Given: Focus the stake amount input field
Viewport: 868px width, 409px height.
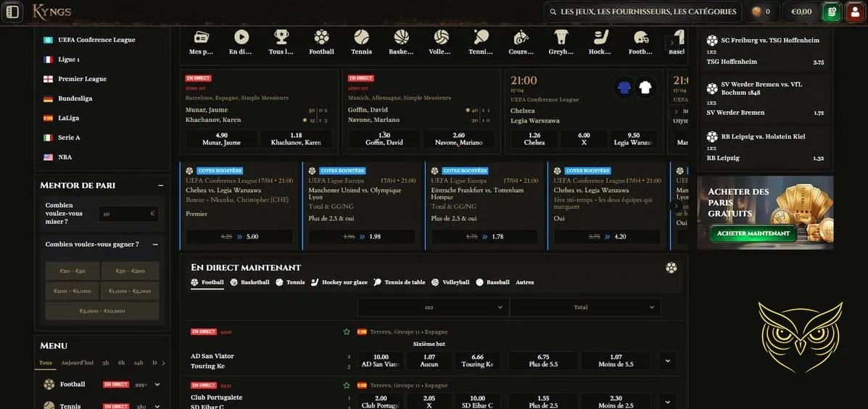Looking at the screenshot, I should [128, 214].
